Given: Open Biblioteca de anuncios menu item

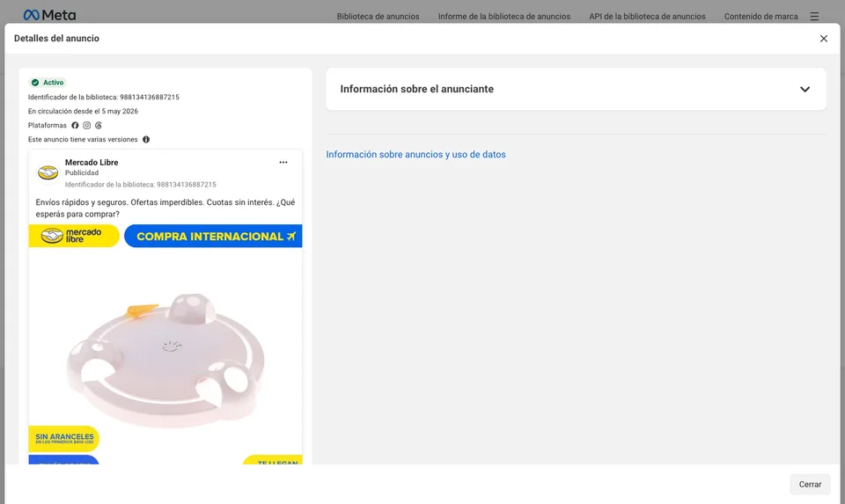Looking at the screenshot, I should pos(378,16).
